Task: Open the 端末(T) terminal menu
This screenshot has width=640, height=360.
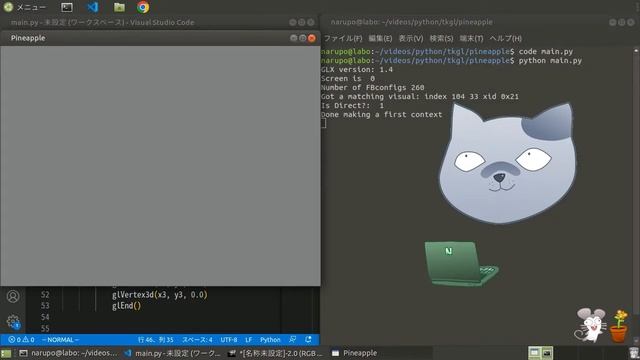Action: [471, 38]
